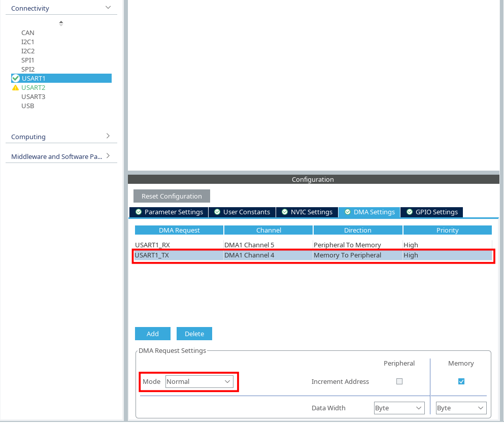
Task: Click the sort arrows icon above CAN
Action: [61, 23]
